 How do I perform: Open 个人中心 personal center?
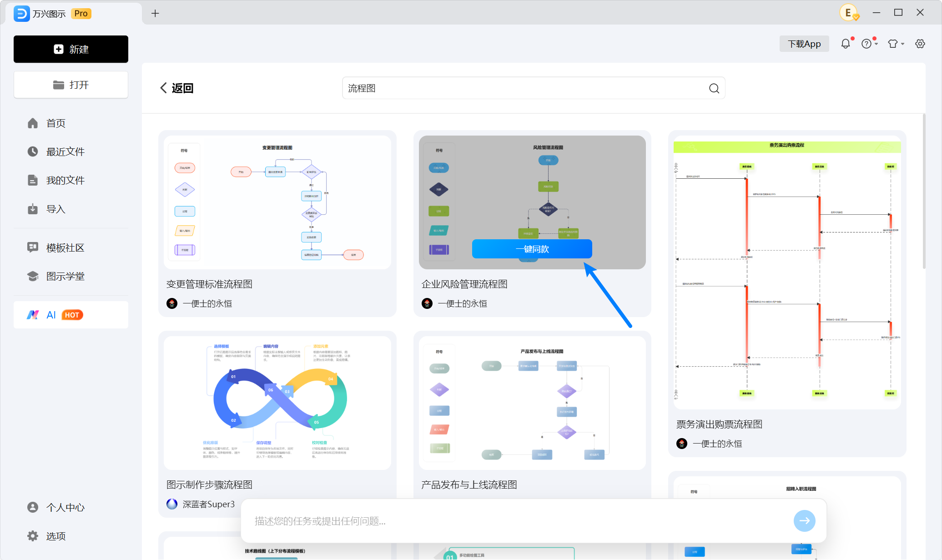pos(71,507)
